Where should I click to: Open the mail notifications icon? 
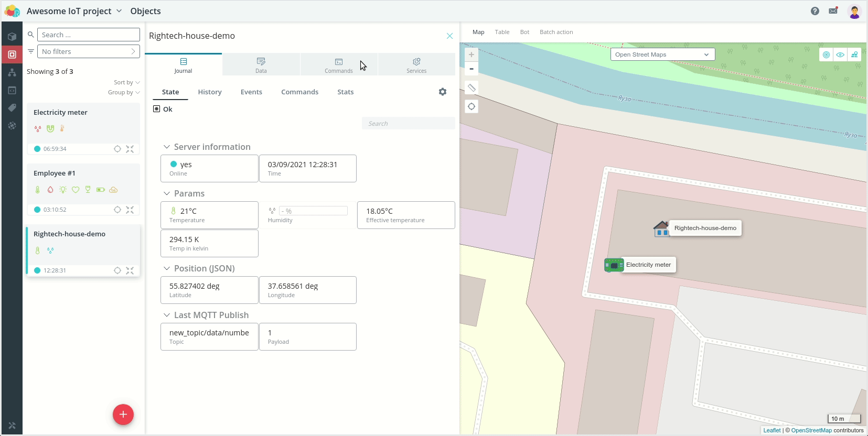[x=833, y=10]
